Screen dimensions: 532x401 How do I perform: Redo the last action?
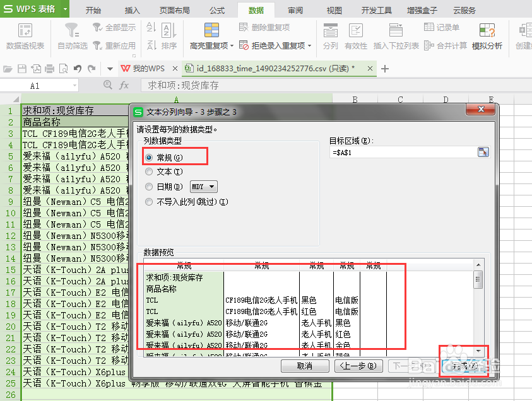click(92, 69)
